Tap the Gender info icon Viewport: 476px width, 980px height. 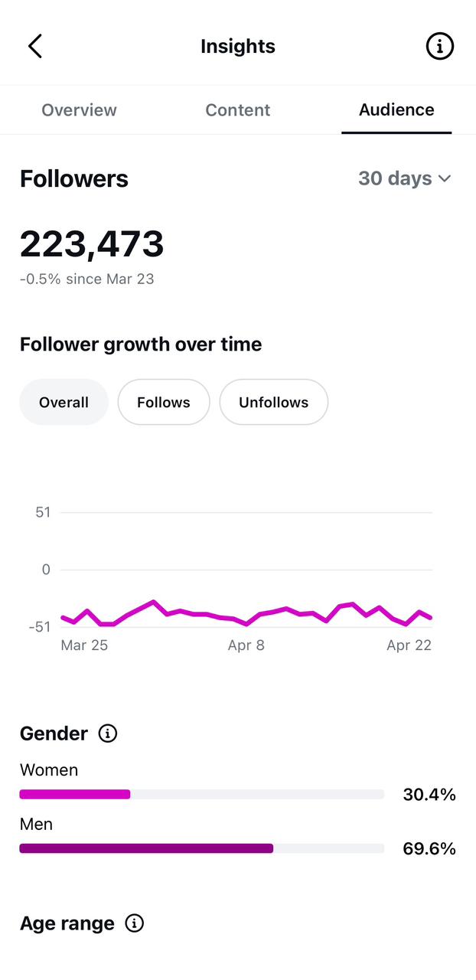click(108, 733)
